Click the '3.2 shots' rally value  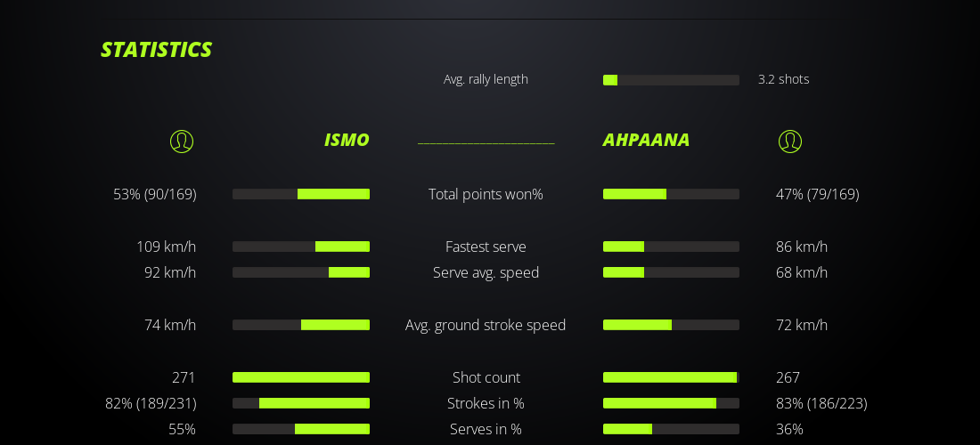click(x=783, y=79)
